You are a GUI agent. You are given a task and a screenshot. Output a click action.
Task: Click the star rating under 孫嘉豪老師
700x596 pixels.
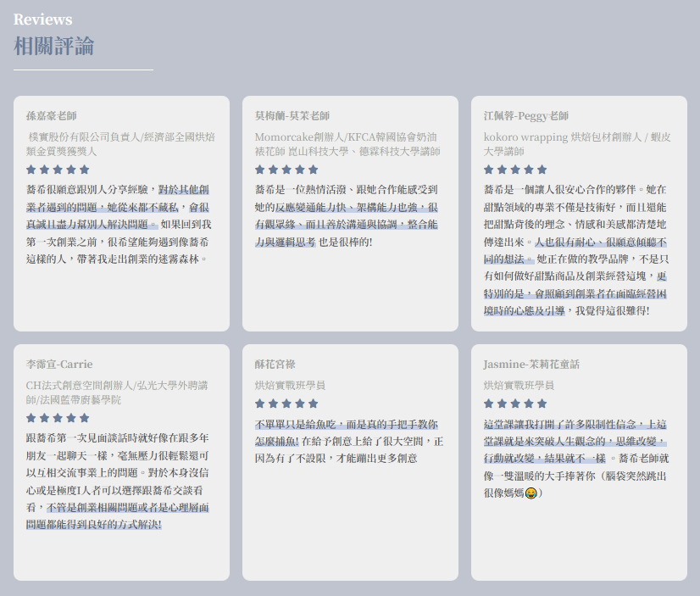[x=58, y=170]
